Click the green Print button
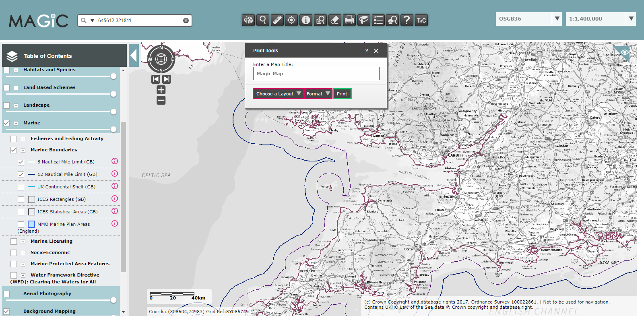 [x=342, y=94]
